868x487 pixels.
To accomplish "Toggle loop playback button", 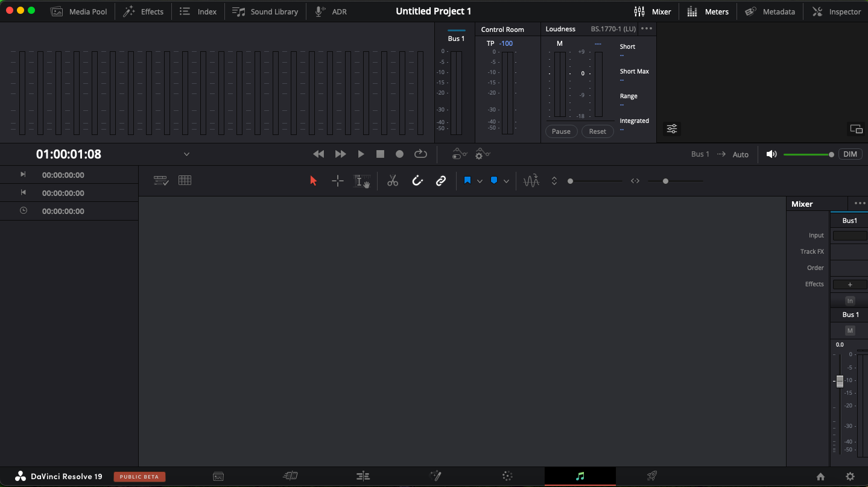I will point(420,154).
